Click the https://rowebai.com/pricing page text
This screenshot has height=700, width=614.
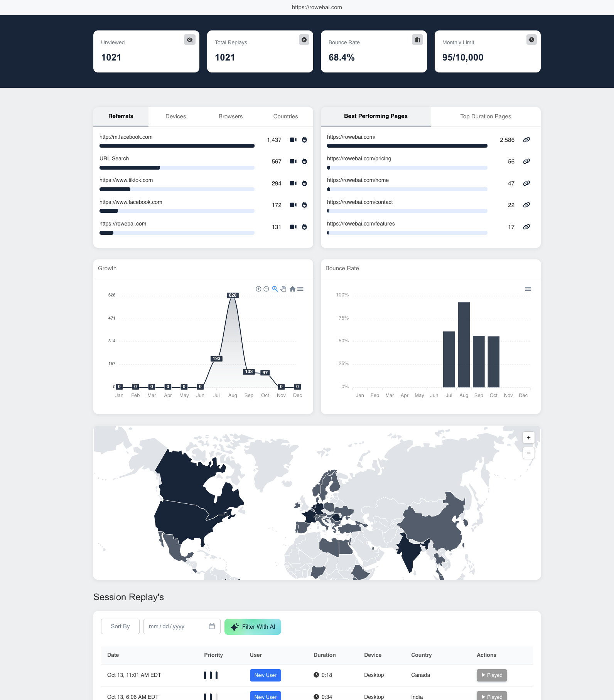click(x=359, y=158)
